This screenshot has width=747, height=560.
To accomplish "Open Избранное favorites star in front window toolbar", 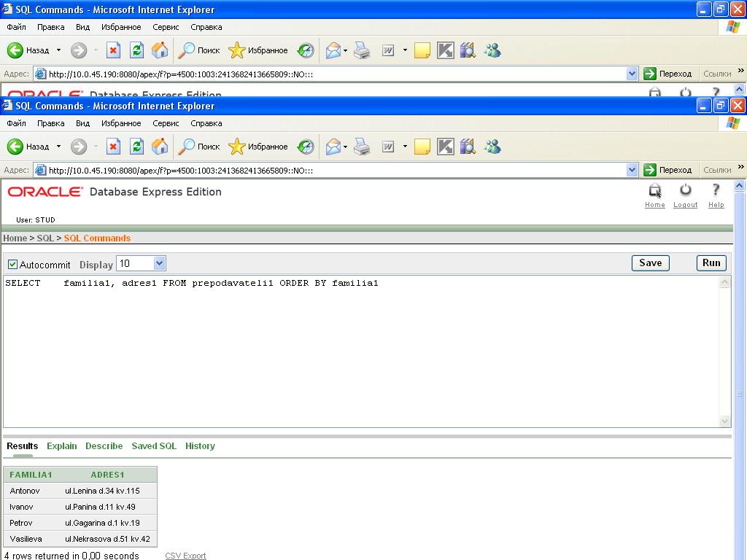I will pos(258,147).
